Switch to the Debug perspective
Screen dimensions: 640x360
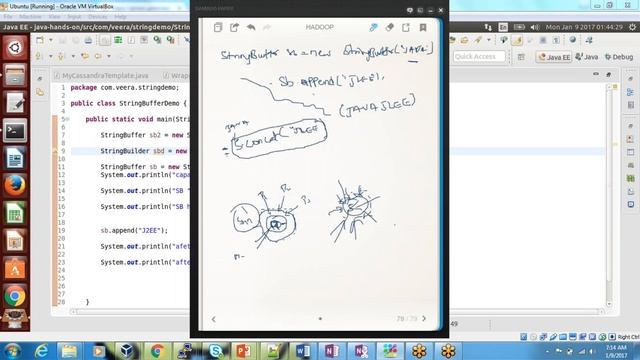click(619, 57)
